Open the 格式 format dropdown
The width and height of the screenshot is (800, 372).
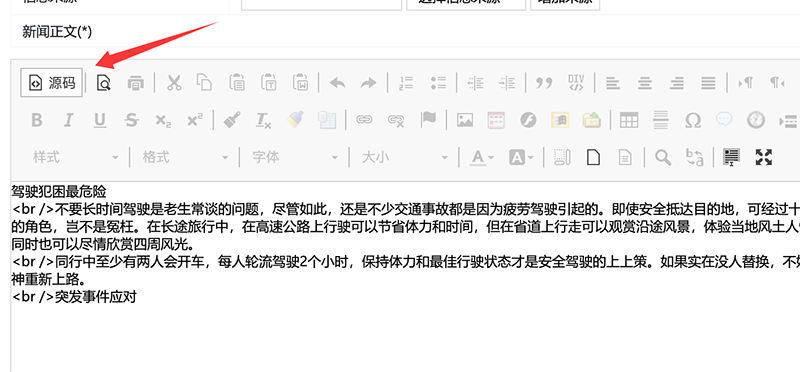[x=185, y=157]
